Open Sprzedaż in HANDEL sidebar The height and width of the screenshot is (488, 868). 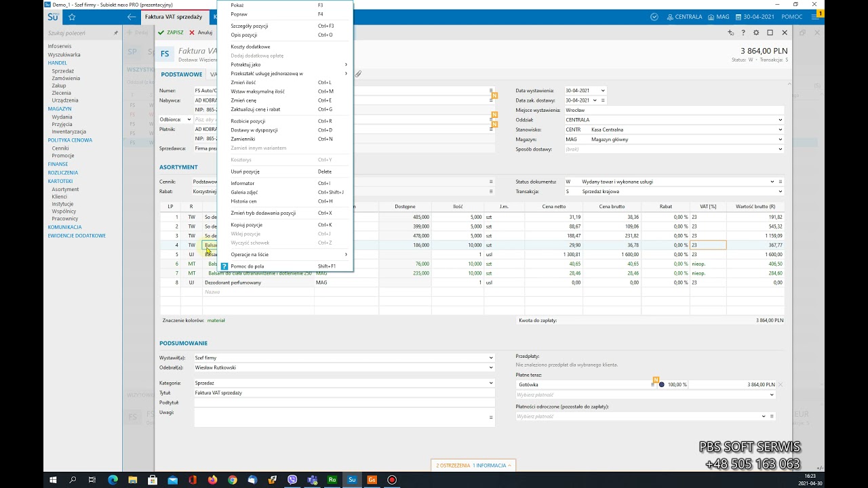coord(63,70)
